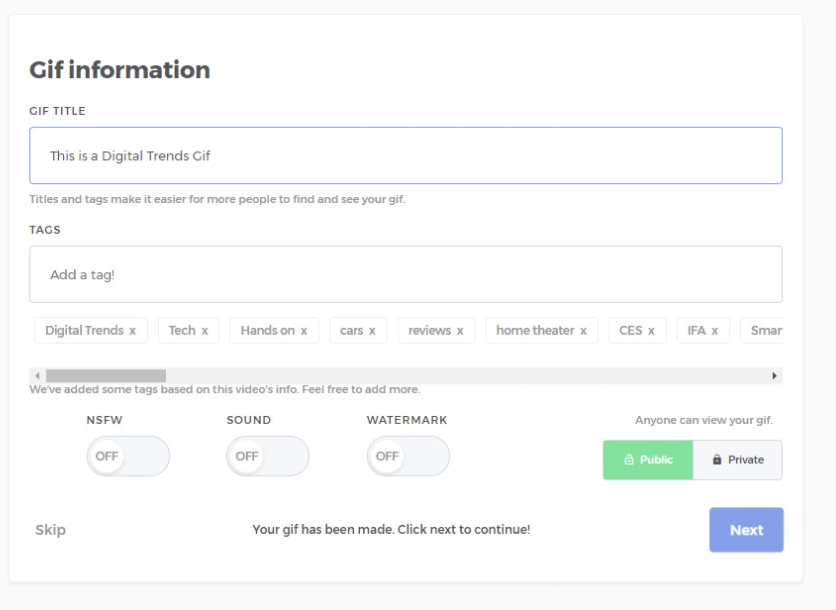Click the 'GIF TITLE' label
Image resolution: width=836 pixels, height=610 pixels.
tap(58, 111)
